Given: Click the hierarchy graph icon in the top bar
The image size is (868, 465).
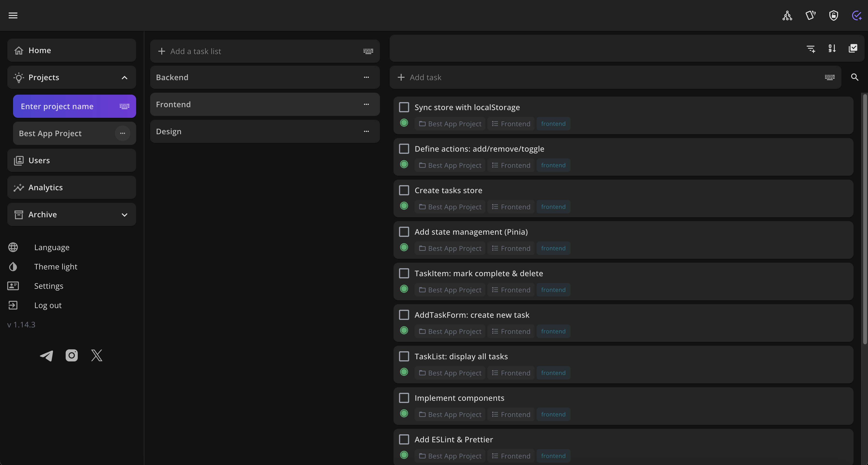Looking at the screenshot, I should point(787,15).
